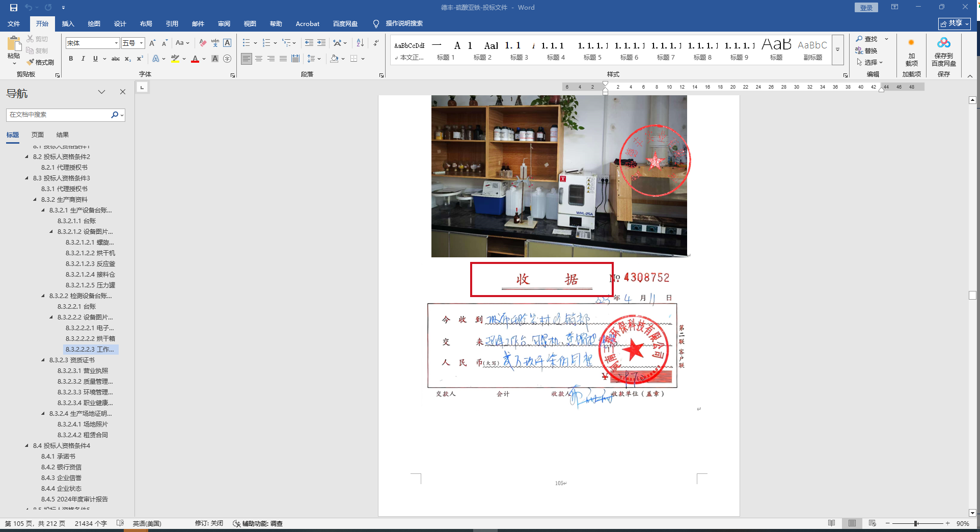This screenshot has height=532, width=980.
Task: Switch to the 页面 tab in Navigation
Action: (38, 135)
